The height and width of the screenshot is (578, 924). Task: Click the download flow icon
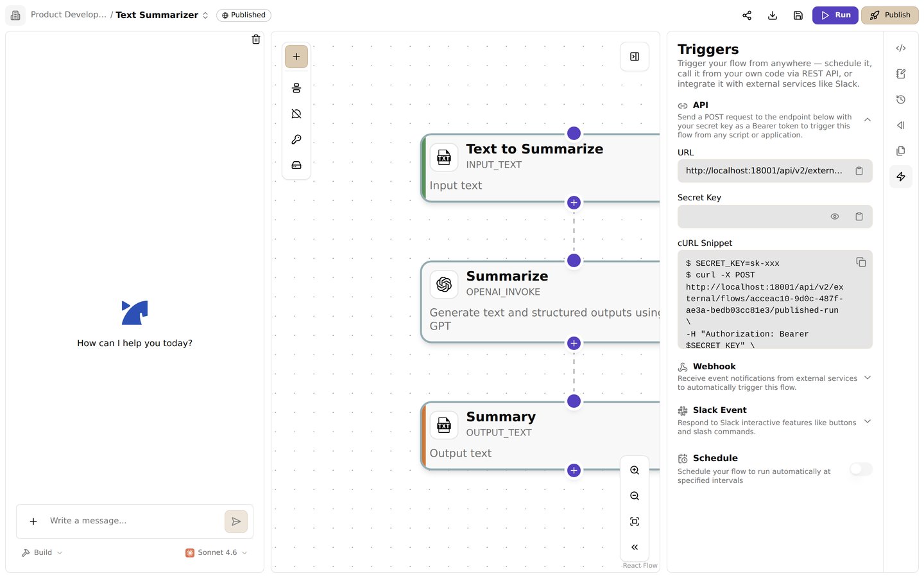pyautogui.click(x=773, y=15)
